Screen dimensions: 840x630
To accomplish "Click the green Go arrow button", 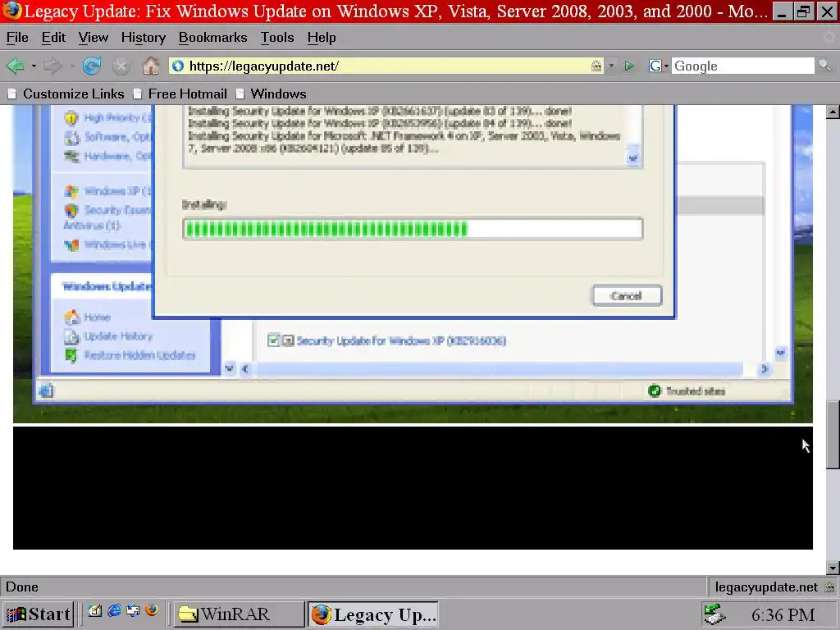I will tap(629, 66).
